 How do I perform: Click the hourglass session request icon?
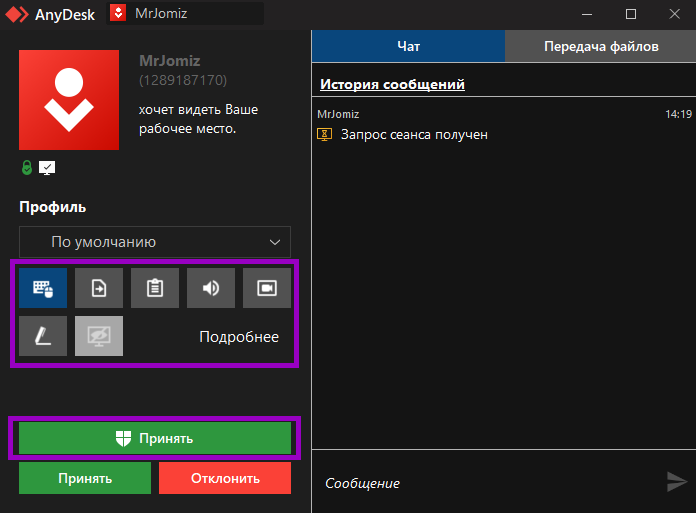[324, 134]
